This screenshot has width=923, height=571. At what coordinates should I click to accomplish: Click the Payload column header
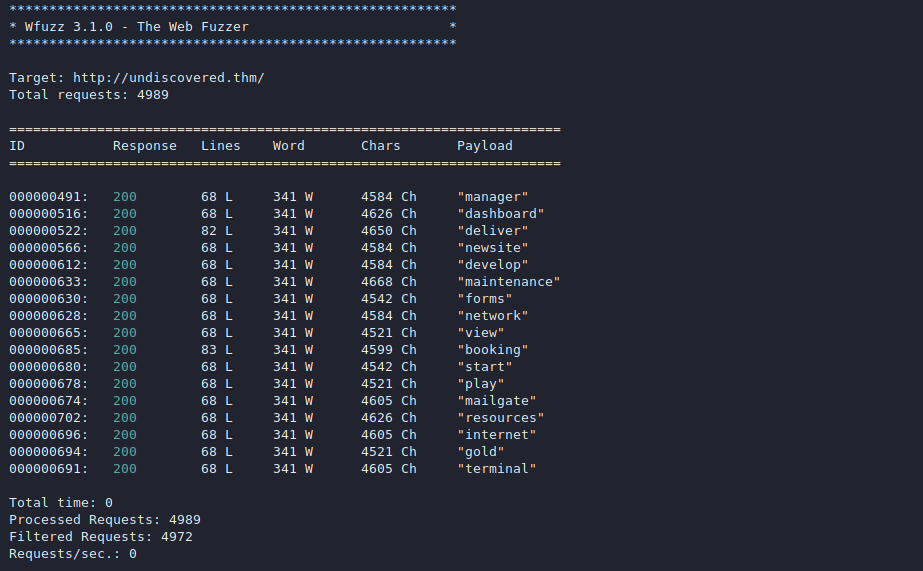click(x=485, y=146)
